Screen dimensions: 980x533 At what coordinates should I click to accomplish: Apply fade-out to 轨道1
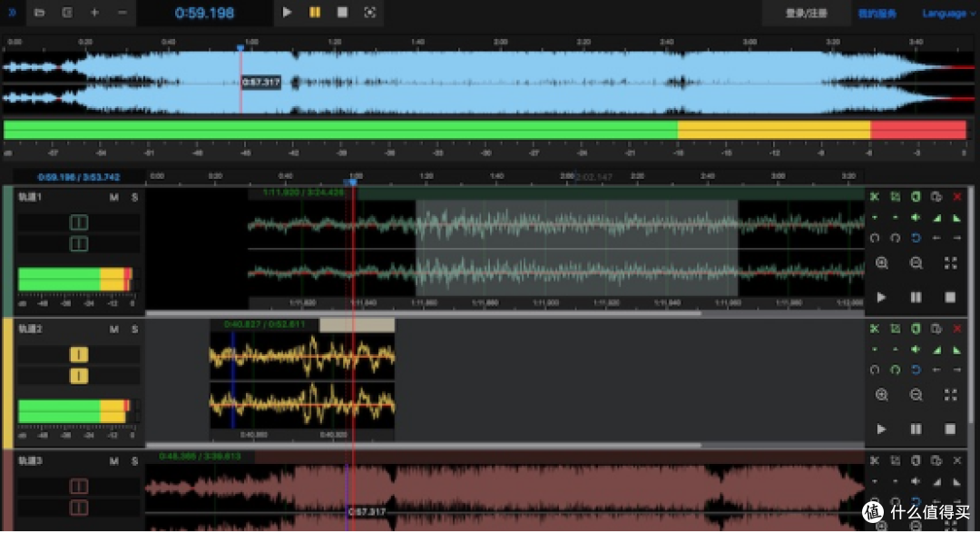pos(957,218)
